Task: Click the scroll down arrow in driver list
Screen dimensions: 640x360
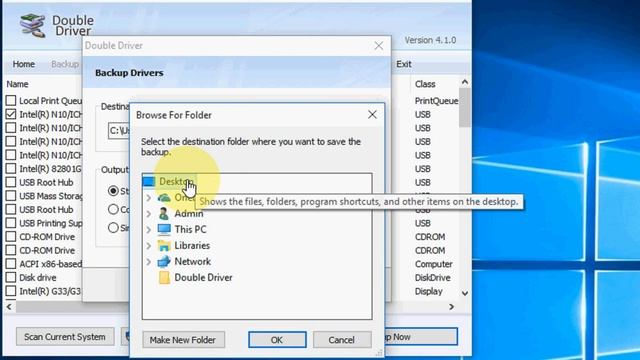Action: click(x=464, y=293)
